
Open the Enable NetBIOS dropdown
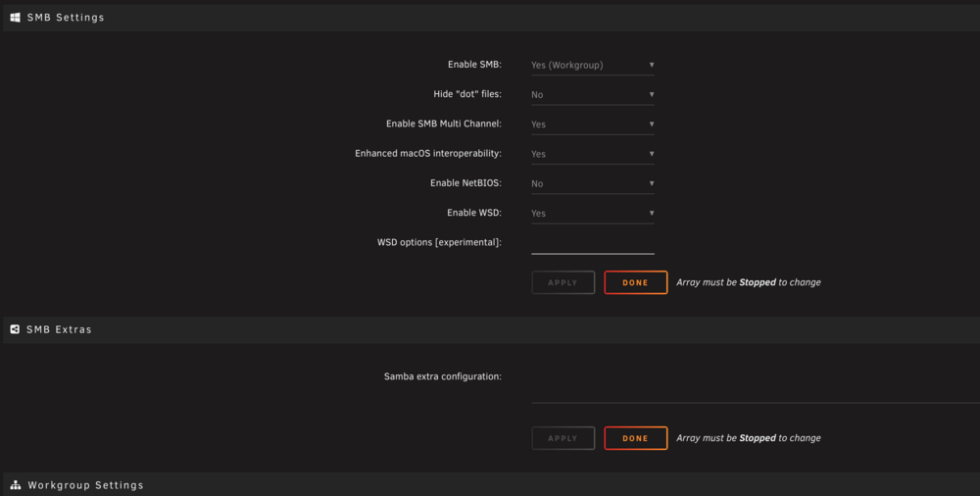point(593,183)
